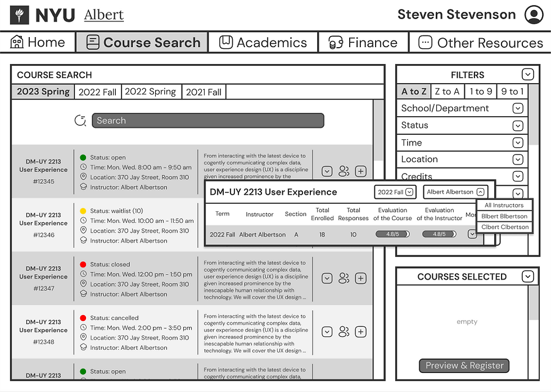Expand Credits filter
This screenshot has height=392, width=551.
pyautogui.click(x=518, y=176)
